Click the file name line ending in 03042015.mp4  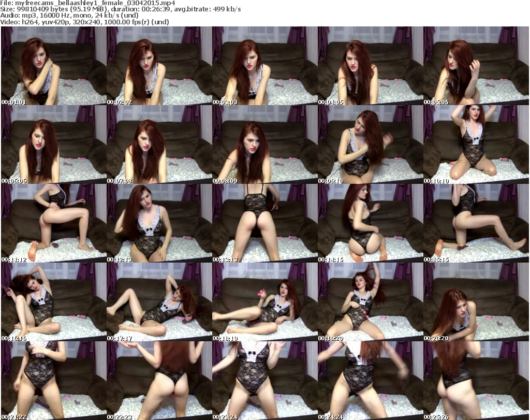click(88, 3)
